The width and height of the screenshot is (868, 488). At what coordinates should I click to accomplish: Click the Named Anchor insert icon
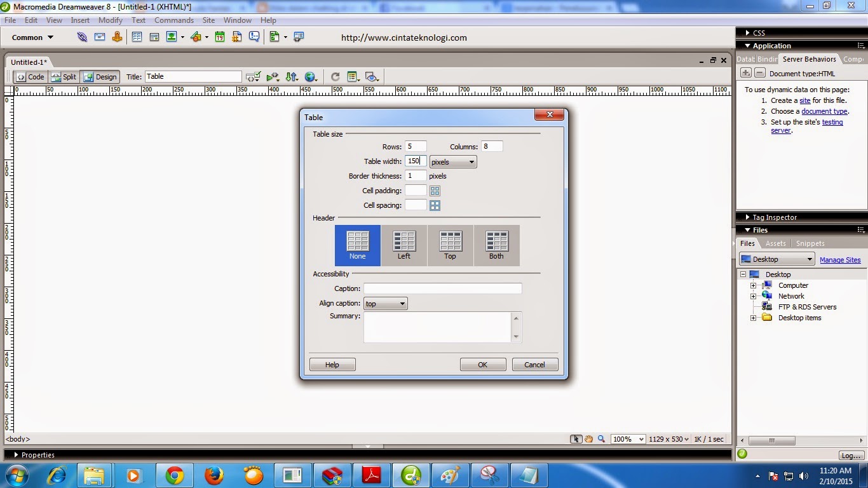tap(117, 37)
